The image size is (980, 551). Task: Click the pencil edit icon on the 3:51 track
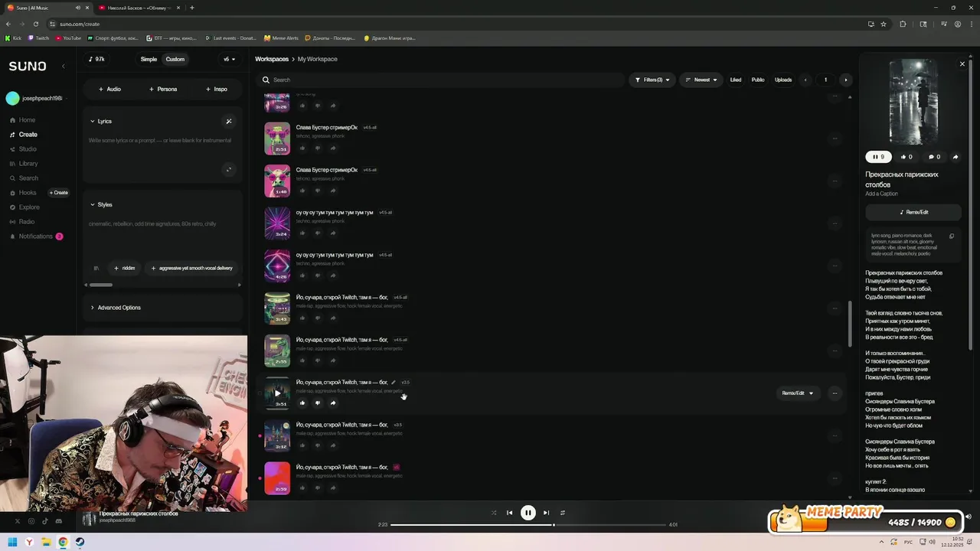pyautogui.click(x=394, y=383)
